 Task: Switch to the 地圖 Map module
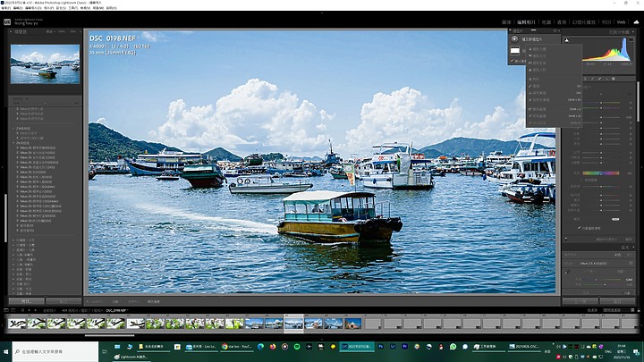click(x=547, y=22)
